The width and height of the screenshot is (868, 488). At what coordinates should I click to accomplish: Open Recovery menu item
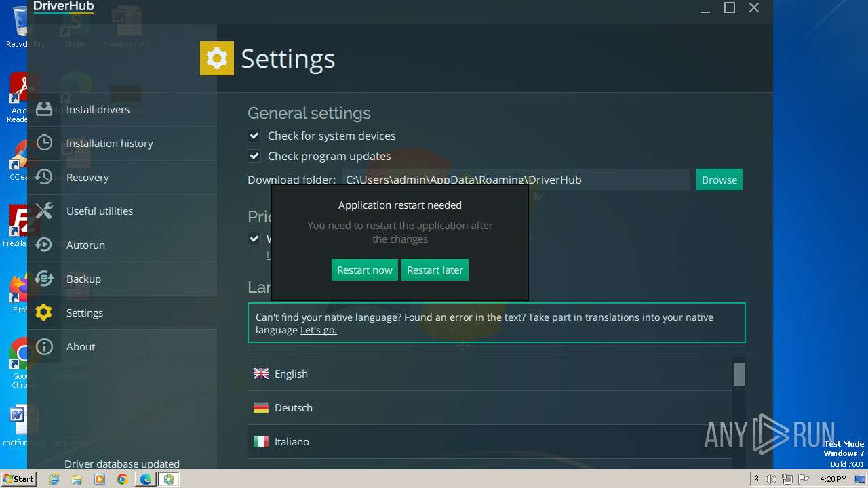pos(122,177)
